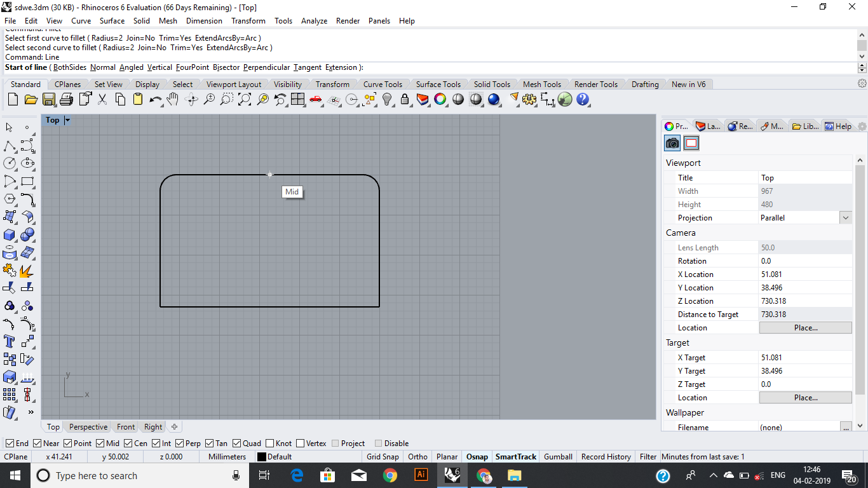The width and height of the screenshot is (868, 488).
Task: Select the solid Box tool in sidebar
Action: point(10,235)
